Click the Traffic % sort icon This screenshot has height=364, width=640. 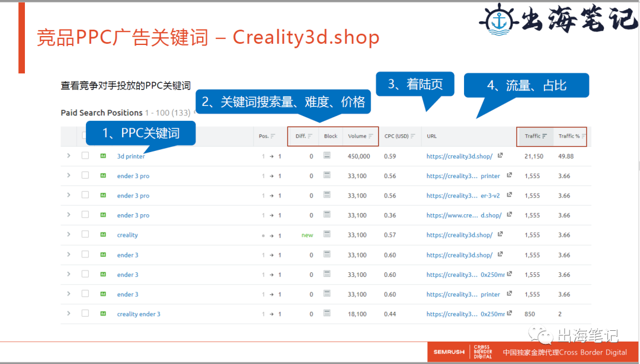(584, 136)
